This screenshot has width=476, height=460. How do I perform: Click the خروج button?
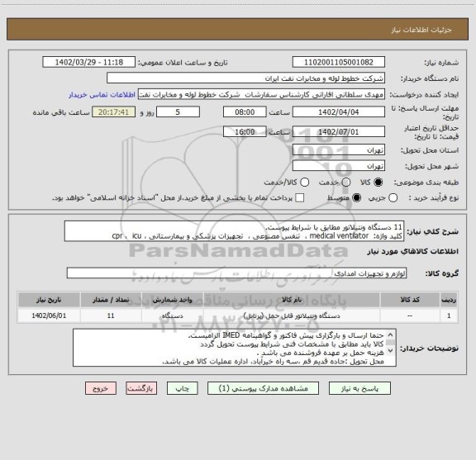[101, 388]
